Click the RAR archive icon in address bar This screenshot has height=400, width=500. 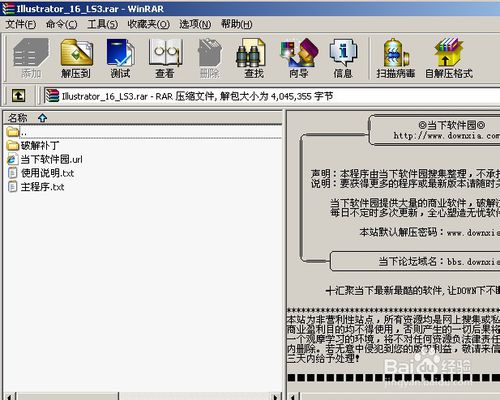click(52, 96)
